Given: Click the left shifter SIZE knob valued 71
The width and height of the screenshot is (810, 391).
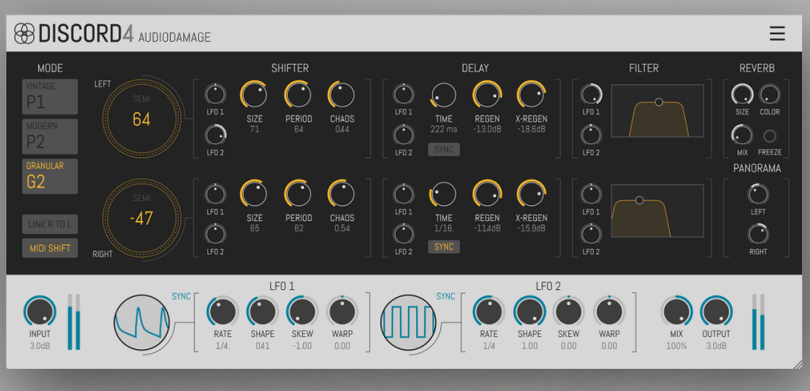Looking at the screenshot, I should (x=254, y=95).
